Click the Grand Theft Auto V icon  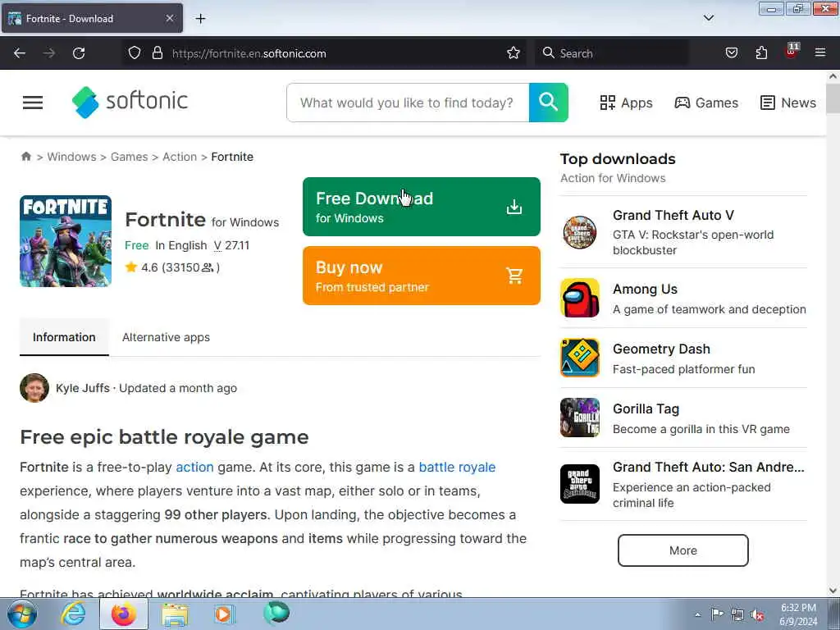click(x=580, y=232)
